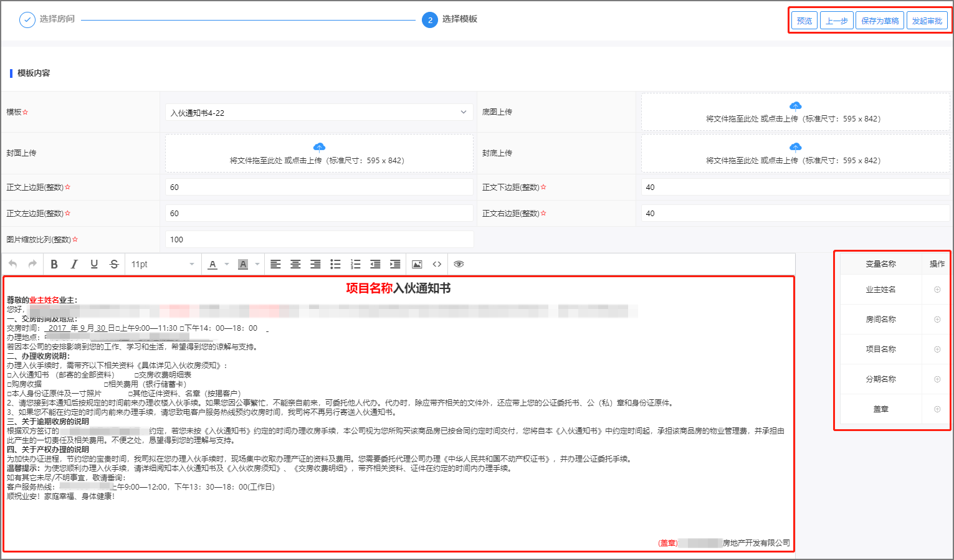Open the 11pt font size dropdown
The width and height of the screenshot is (954, 560).
coord(163,264)
